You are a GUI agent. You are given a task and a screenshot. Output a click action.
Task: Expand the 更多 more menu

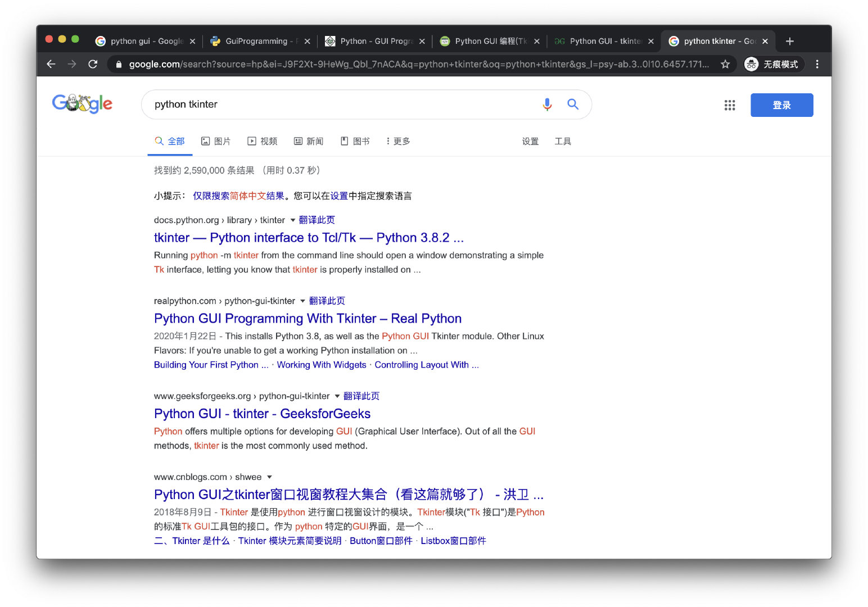[398, 141]
